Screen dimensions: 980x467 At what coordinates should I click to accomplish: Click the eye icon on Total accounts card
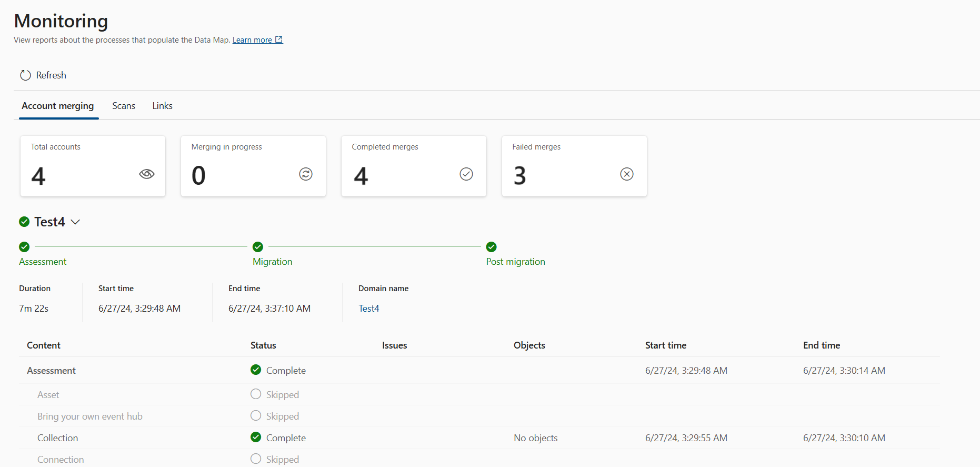[x=147, y=174]
